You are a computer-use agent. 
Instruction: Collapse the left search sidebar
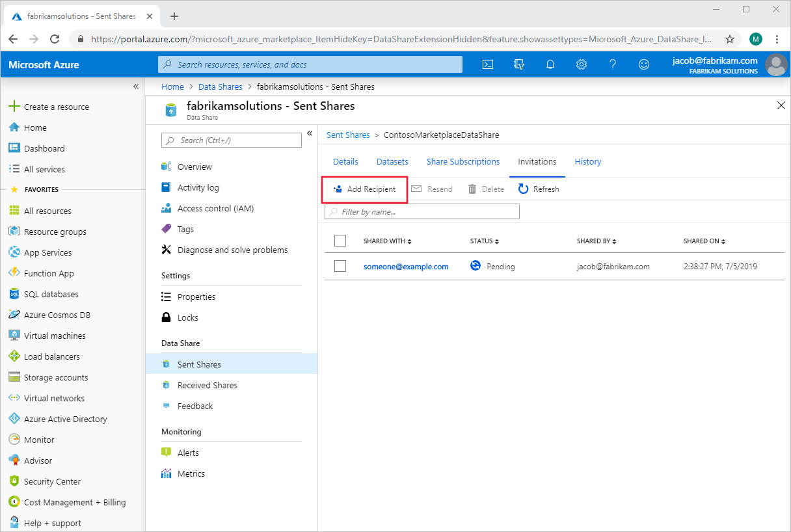pyautogui.click(x=136, y=86)
